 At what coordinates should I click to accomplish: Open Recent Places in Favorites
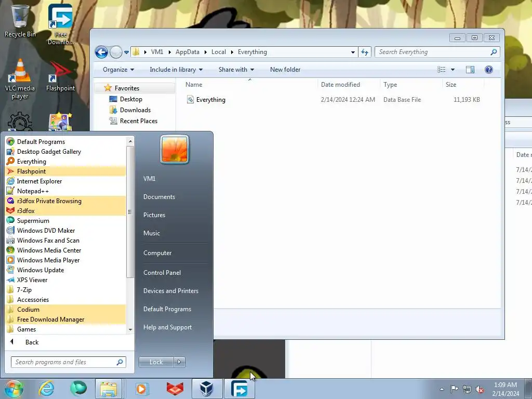pos(138,121)
